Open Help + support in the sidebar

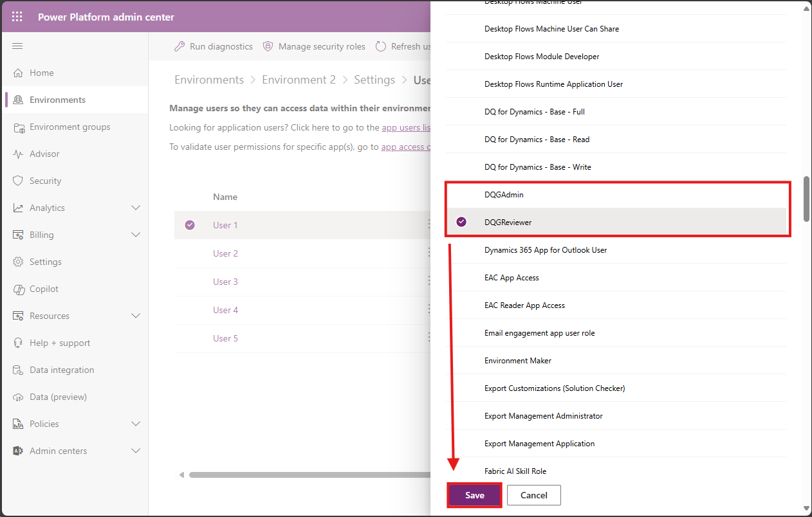click(x=75, y=343)
